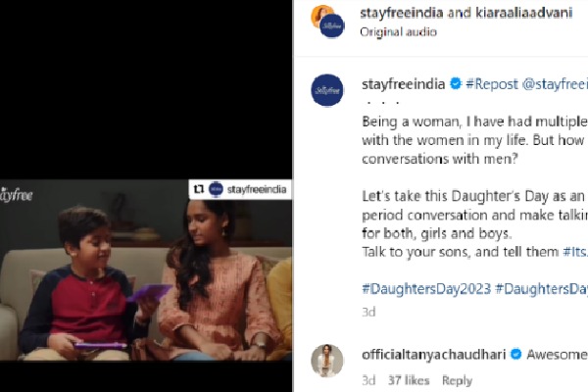Open officialtanyachaudhari's profile from the comment

point(431,355)
